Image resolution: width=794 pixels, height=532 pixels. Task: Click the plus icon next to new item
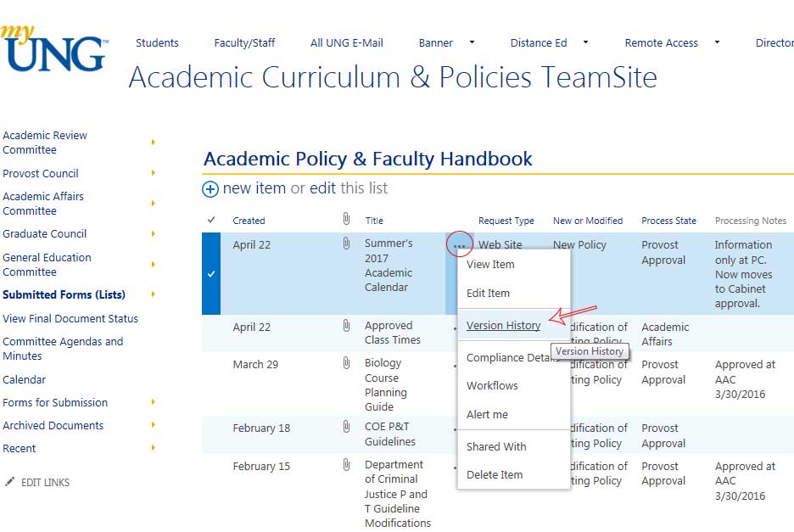point(210,189)
